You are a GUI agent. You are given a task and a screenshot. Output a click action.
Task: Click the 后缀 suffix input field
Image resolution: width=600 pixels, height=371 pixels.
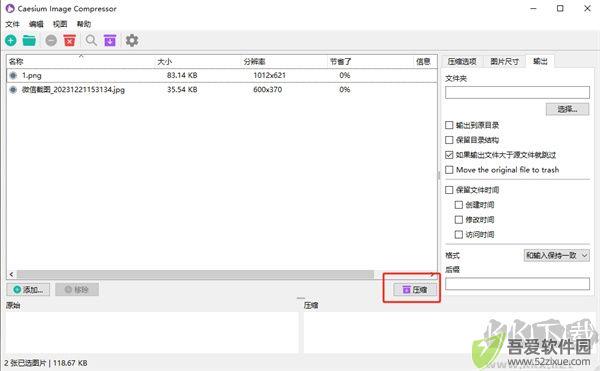pyautogui.click(x=517, y=284)
